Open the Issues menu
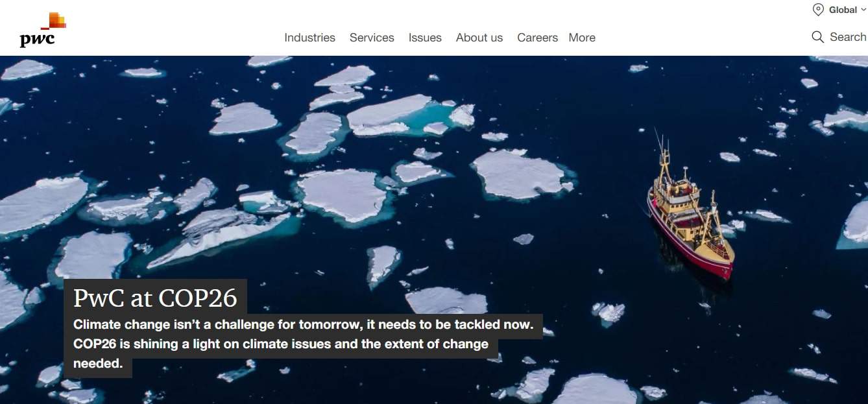 (x=425, y=38)
